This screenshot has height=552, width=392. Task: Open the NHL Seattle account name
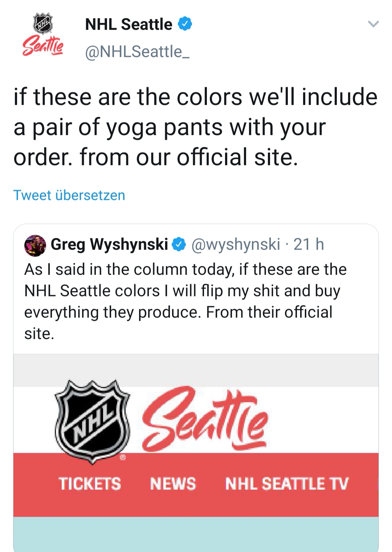128,24
